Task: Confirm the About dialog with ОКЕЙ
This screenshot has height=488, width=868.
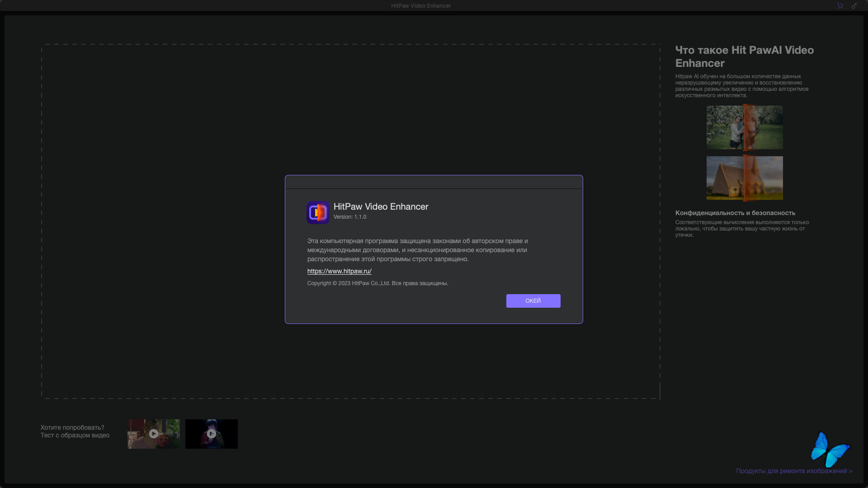Action: pos(533,301)
